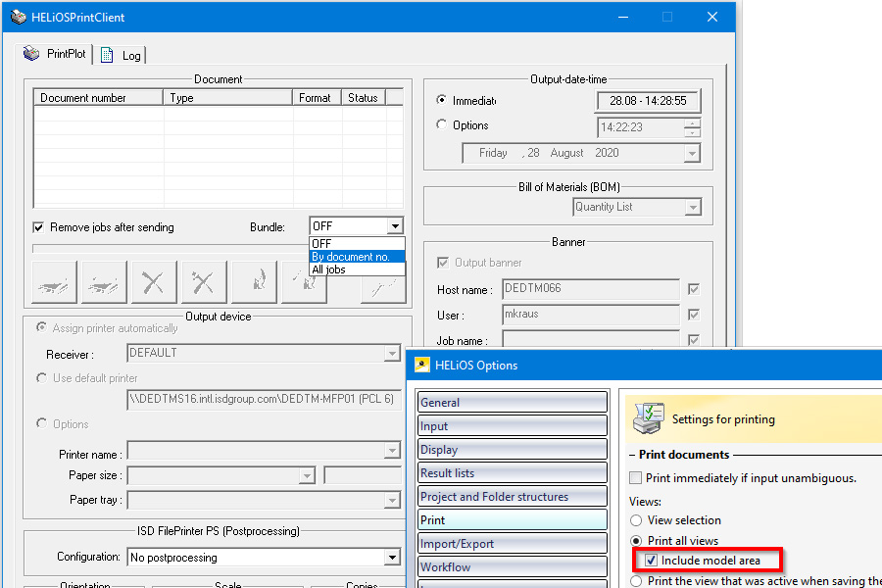Open the Printer name dropdown

click(x=392, y=450)
